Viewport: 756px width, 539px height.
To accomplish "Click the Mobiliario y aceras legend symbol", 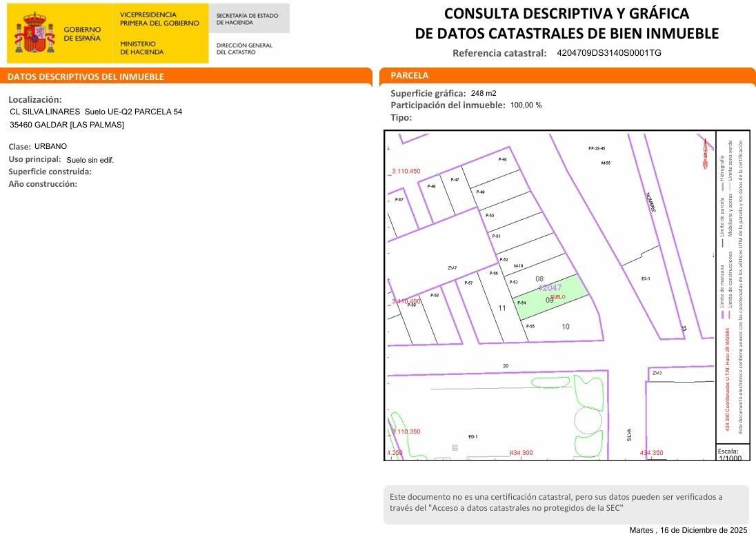I will pyautogui.click(x=730, y=243).
